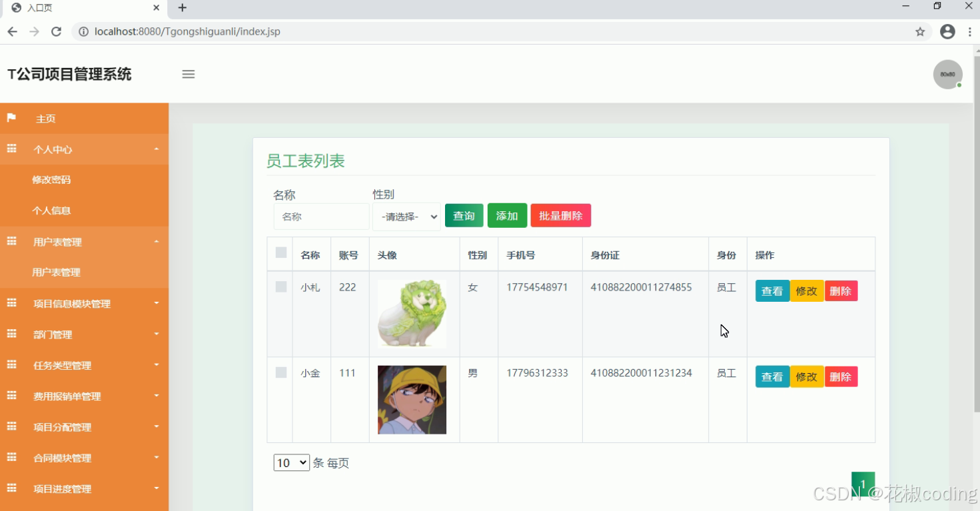Select 修改密码 in the sidebar menu
980x511 pixels.
53,179
